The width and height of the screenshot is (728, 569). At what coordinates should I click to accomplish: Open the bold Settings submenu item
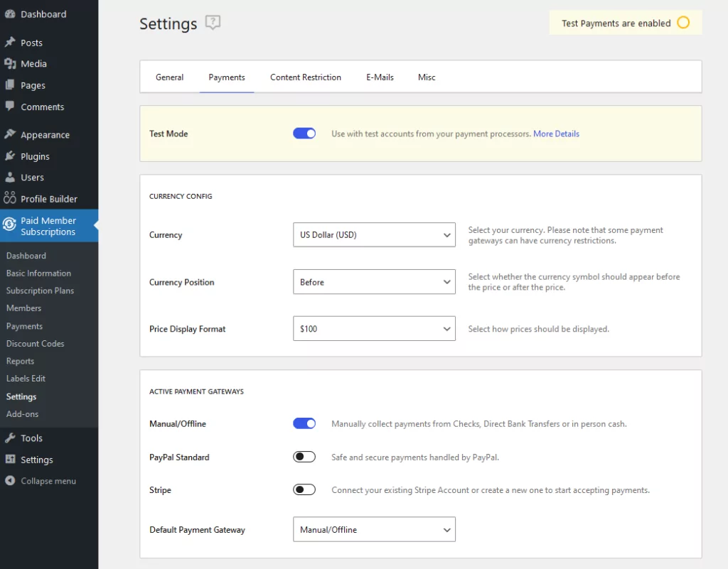(x=21, y=396)
